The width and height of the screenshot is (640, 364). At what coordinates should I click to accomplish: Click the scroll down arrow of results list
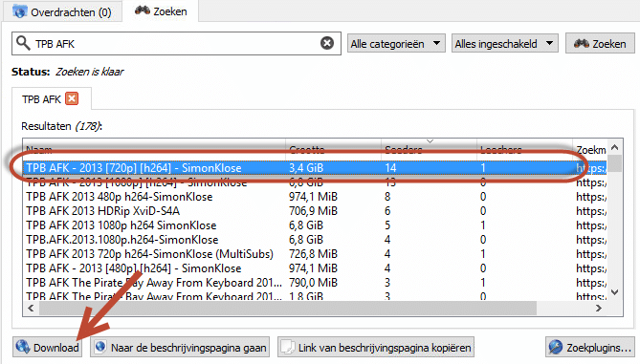tap(615, 292)
